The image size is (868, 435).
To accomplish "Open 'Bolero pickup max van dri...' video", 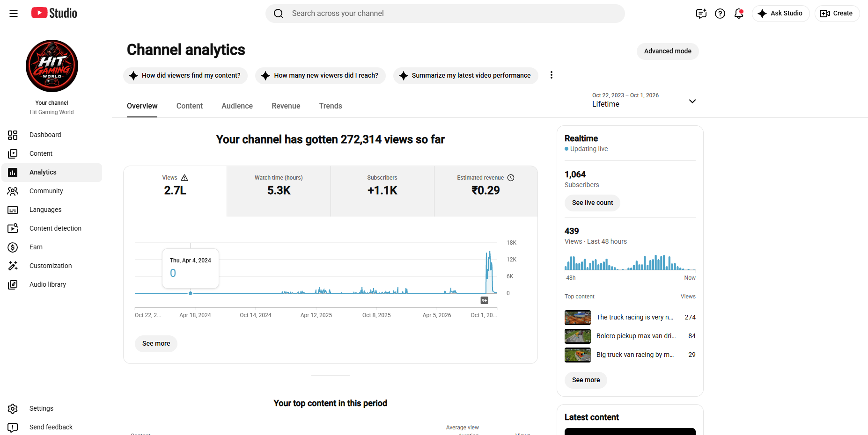I will click(x=630, y=336).
